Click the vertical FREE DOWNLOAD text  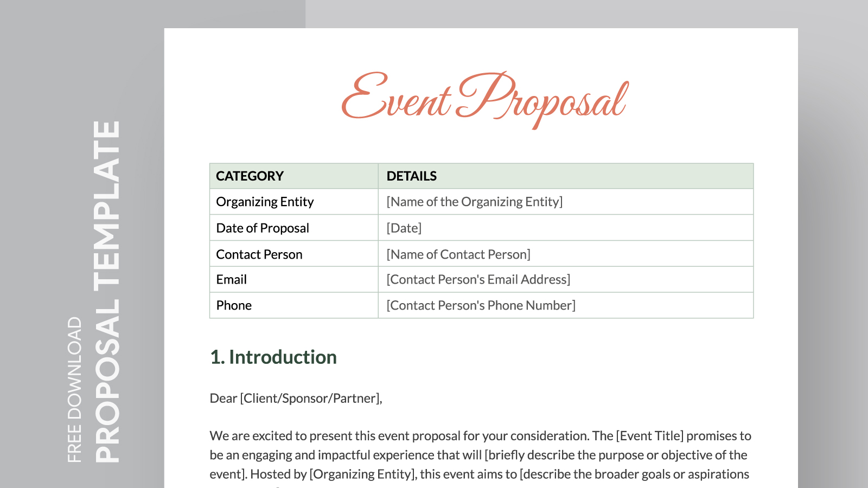click(74, 389)
